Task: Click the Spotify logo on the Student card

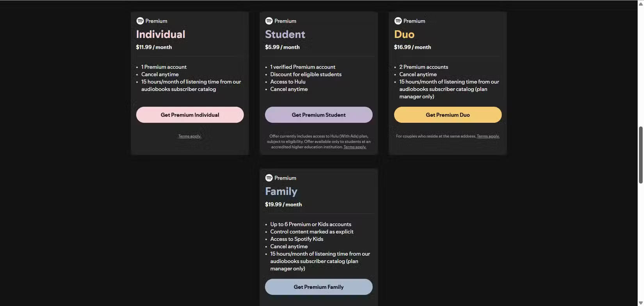Action: coord(269,21)
